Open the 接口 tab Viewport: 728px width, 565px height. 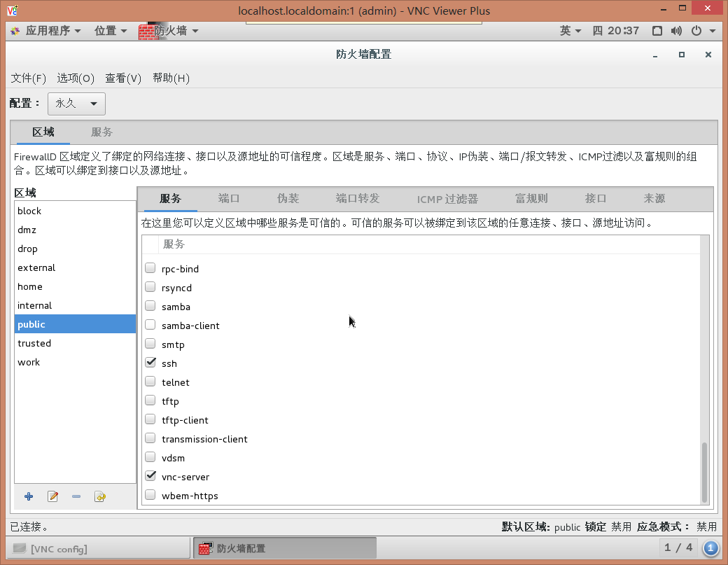pos(596,199)
